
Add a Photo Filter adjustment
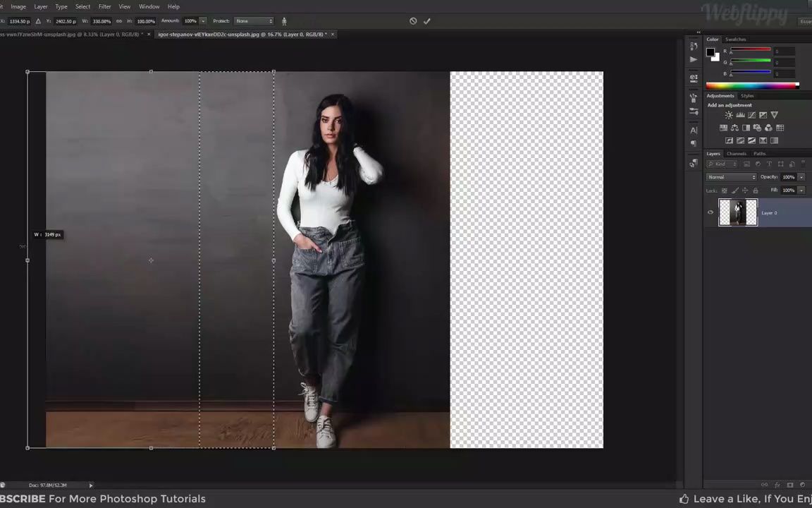point(757,128)
